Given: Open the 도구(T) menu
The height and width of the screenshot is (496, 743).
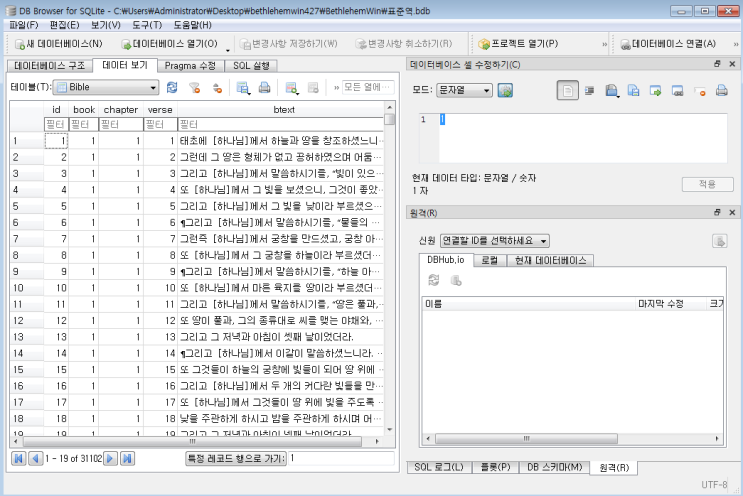Looking at the screenshot, I should pos(147,25).
